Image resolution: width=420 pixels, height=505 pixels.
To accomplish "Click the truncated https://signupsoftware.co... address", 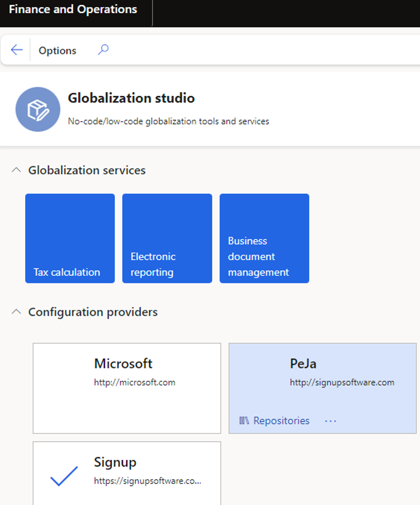I will point(148,481).
